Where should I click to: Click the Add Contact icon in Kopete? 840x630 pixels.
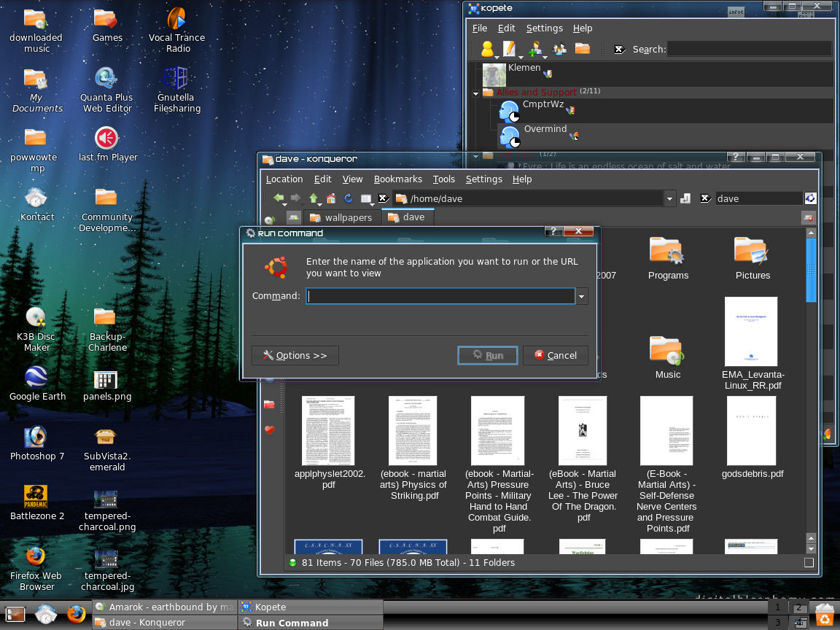(534, 49)
